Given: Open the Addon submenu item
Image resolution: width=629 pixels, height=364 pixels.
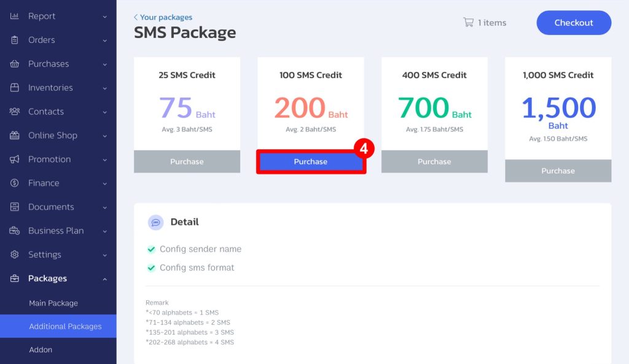Looking at the screenshot, I should tap(41, 349).
